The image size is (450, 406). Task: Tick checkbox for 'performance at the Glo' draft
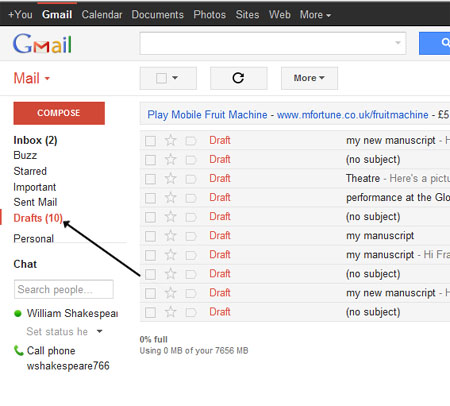150,198
